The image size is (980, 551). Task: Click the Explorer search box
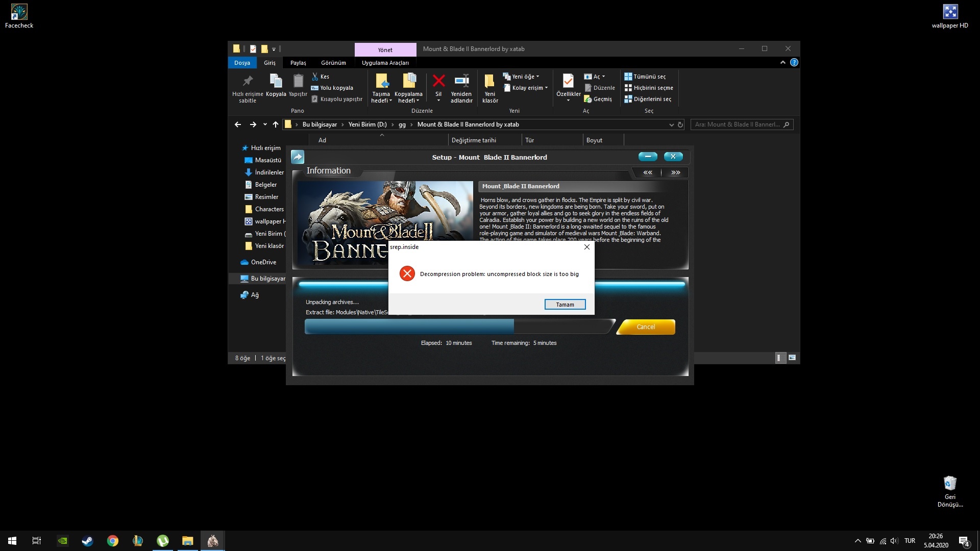[742, 124]
